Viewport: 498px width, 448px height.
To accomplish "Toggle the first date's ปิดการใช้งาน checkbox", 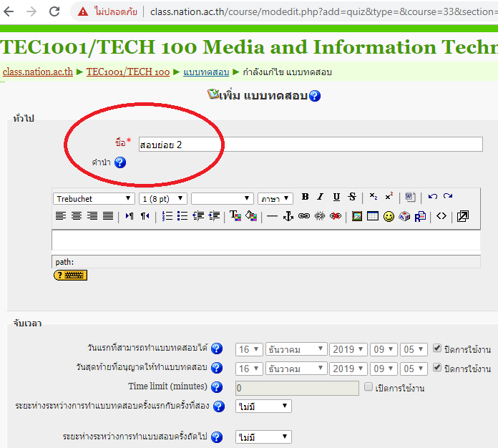I will pyautogui.click(x=437, y=349).
